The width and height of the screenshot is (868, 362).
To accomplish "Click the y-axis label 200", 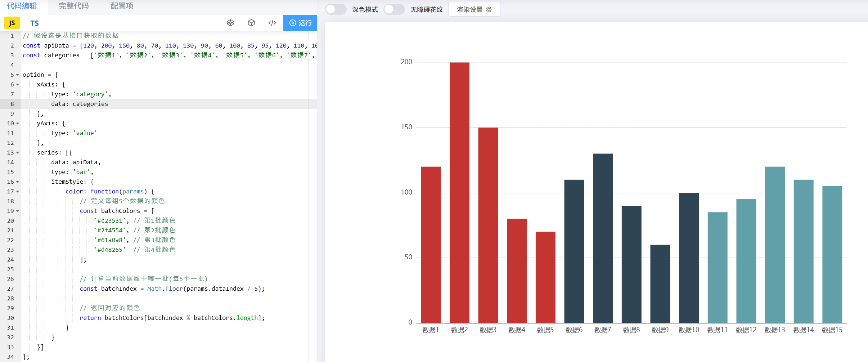I will pyautogui.click(x=406, y=62).
